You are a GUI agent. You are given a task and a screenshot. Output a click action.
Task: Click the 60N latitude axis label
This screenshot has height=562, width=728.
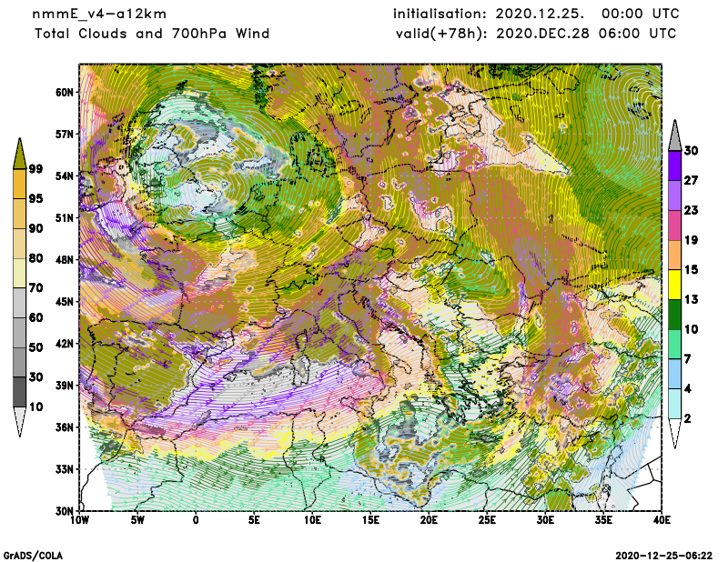pyautogui.click(x=63, y=92)
